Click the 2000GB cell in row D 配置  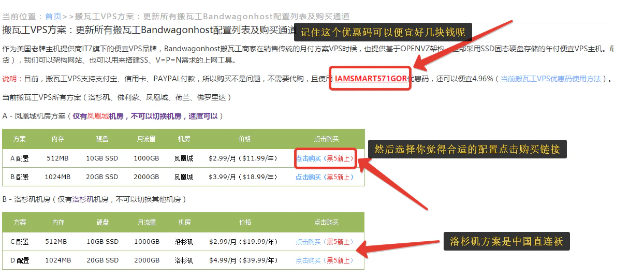click(x=147, y=260)
